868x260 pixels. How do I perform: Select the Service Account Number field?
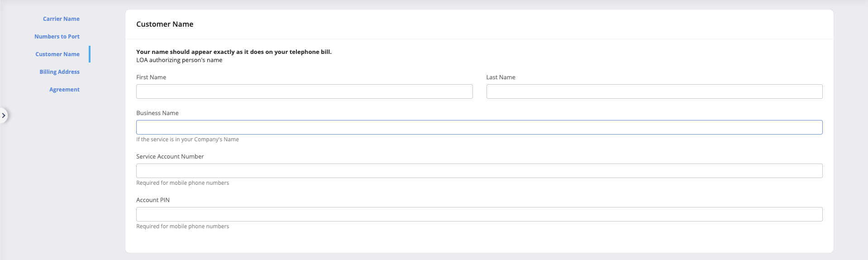point(479,171)
